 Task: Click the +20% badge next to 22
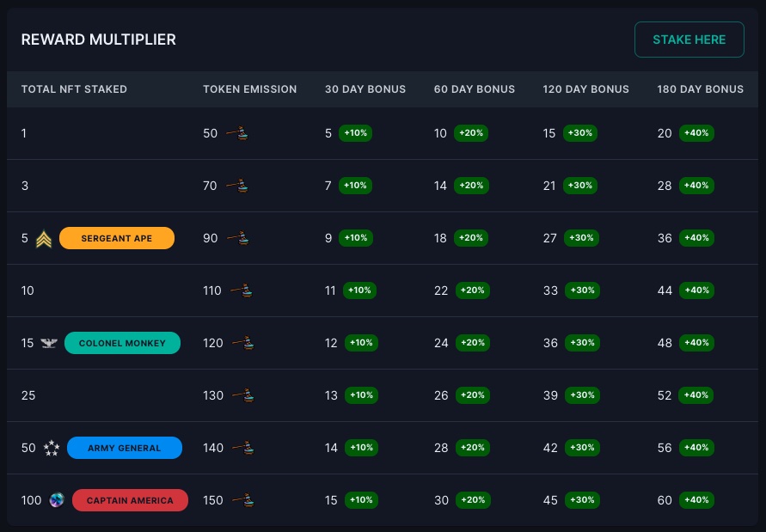(x=472, y=290)
